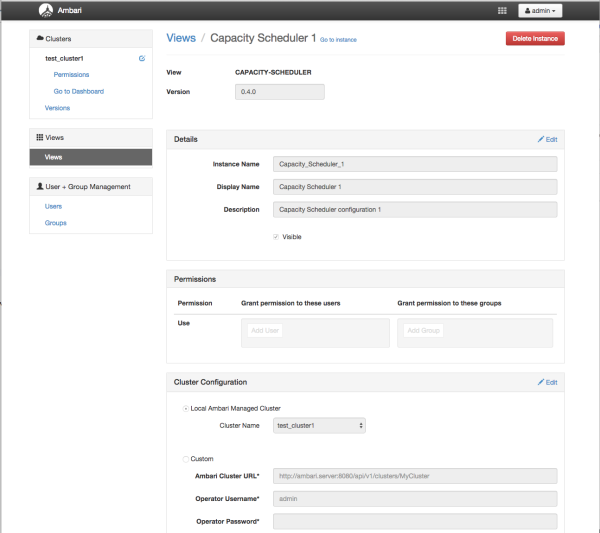Click test_cluster1 cluster name in sidebar
600x533 pixels.
(64, 59)
